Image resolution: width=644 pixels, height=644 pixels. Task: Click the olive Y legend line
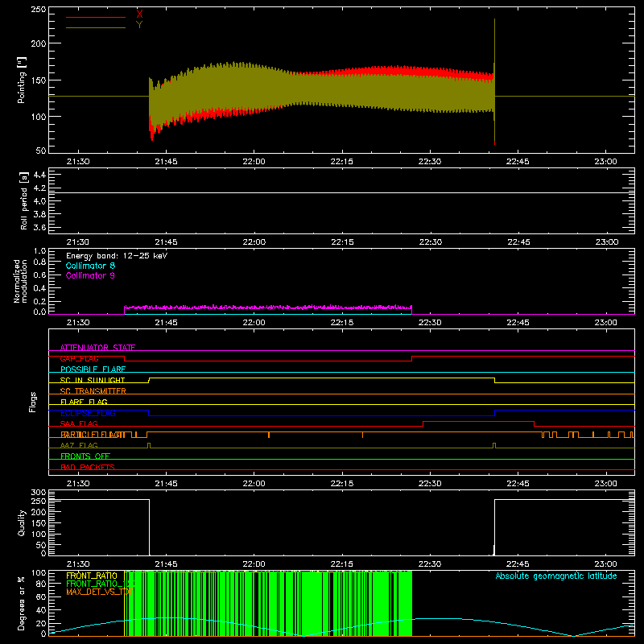(x=95, y=28)
